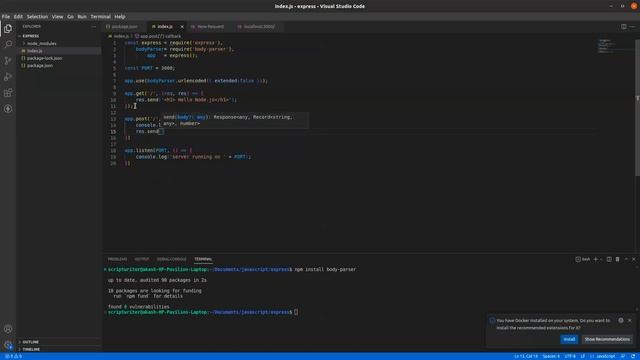Viewport: 640px width, 360px height.
Task: Select the bash terminal indicator
Action: [x=582, y=259]
